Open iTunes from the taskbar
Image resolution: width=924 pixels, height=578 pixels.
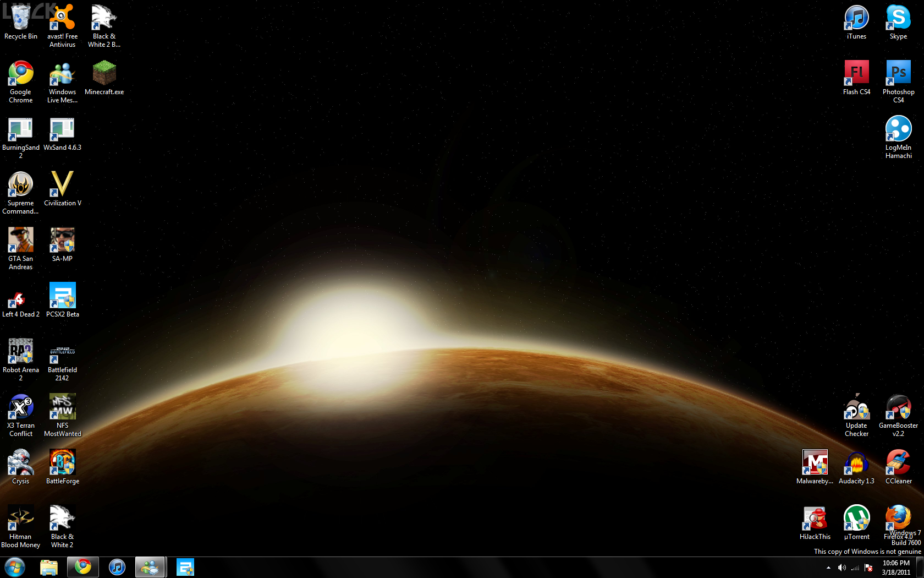(117, 567)
